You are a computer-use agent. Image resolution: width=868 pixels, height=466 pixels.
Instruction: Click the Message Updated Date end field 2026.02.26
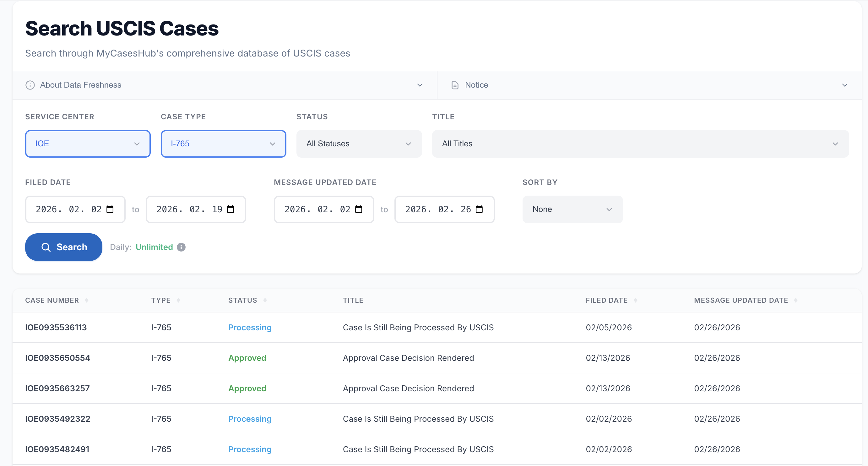click(444, 209)
